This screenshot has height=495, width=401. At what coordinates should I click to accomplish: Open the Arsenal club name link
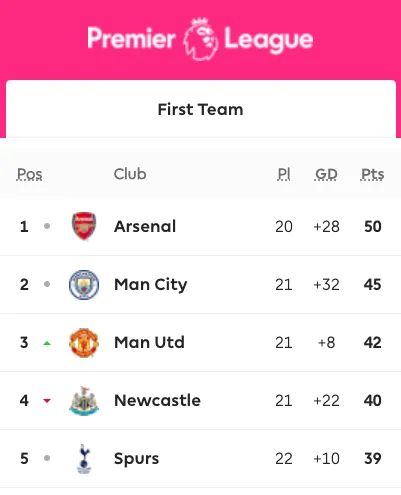point(145,226)
